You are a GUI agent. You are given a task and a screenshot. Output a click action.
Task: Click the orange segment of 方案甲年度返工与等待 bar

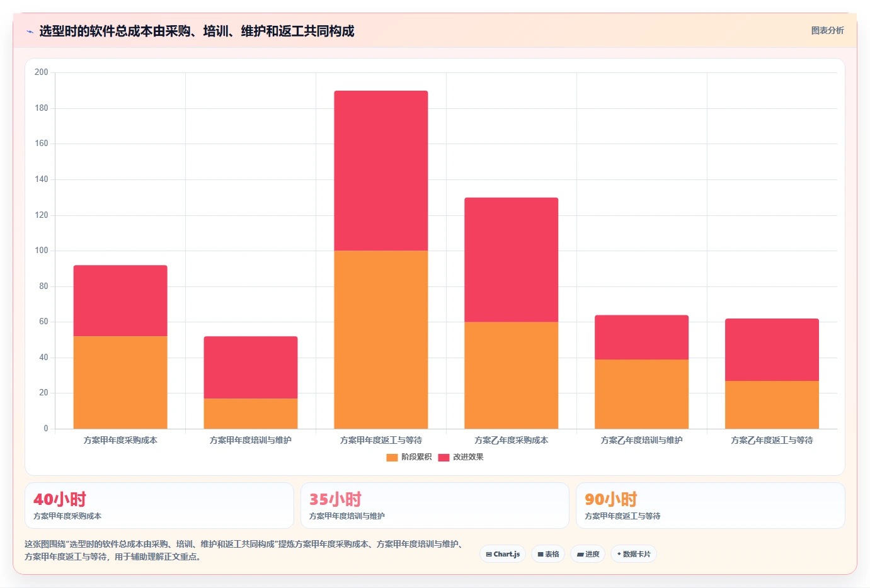pyautogui.click(x=381, y=340)
